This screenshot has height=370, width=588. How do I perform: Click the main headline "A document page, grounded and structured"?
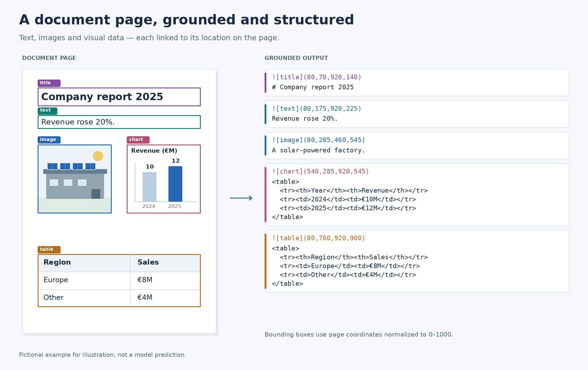point(186,20)
